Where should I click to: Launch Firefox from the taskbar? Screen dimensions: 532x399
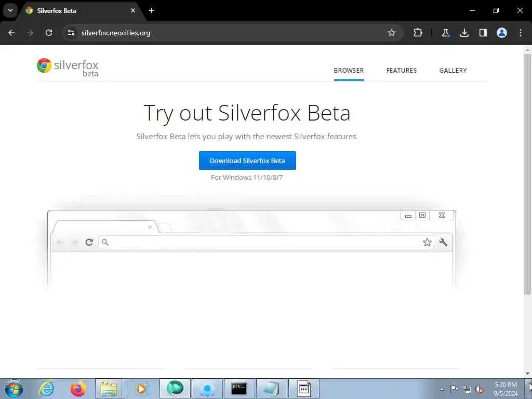tap(78, 389)
